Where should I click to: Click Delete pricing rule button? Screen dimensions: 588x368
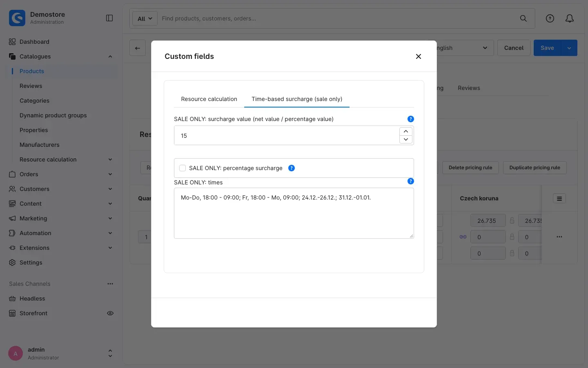[470, 168]
